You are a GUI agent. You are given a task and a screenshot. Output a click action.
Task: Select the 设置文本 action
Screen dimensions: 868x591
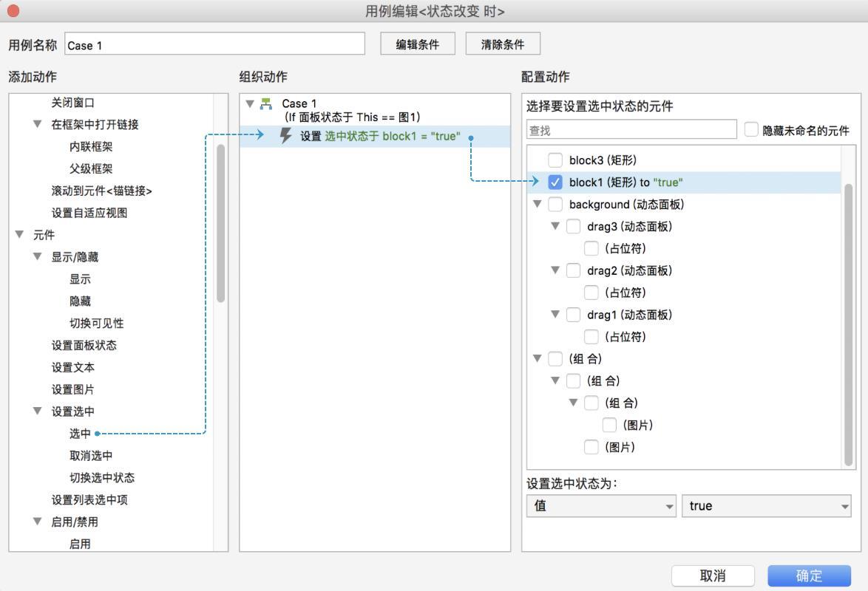[x=72, y=367]
